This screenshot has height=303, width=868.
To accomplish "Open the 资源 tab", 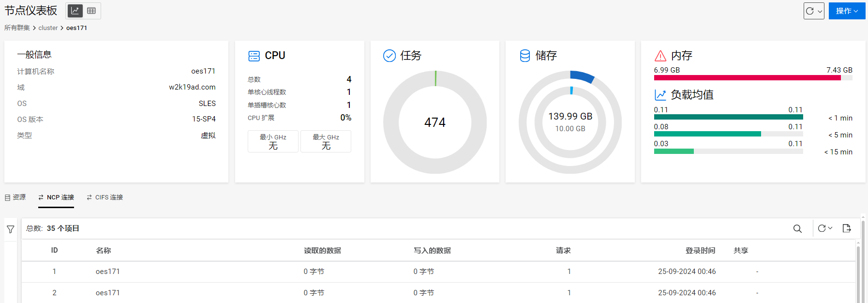I will coord(15,197).
